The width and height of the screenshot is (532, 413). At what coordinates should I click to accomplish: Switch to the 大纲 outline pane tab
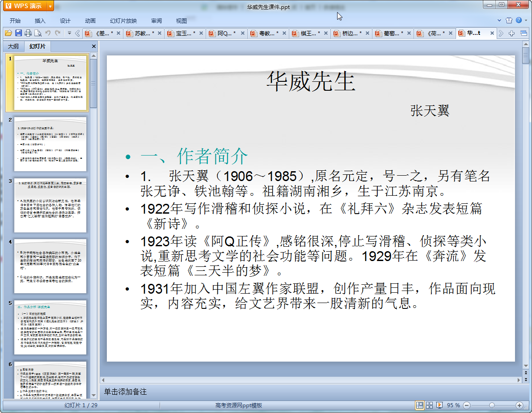click(x=13, y=46)
